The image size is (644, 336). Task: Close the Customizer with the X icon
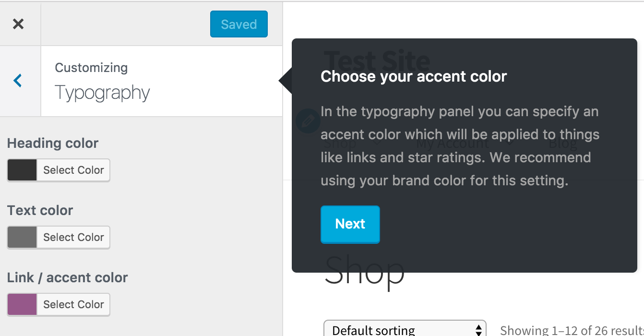(18, 24)
